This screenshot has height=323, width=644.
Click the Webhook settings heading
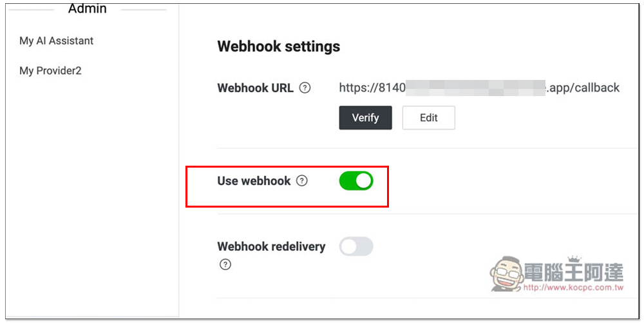(279, 46)
